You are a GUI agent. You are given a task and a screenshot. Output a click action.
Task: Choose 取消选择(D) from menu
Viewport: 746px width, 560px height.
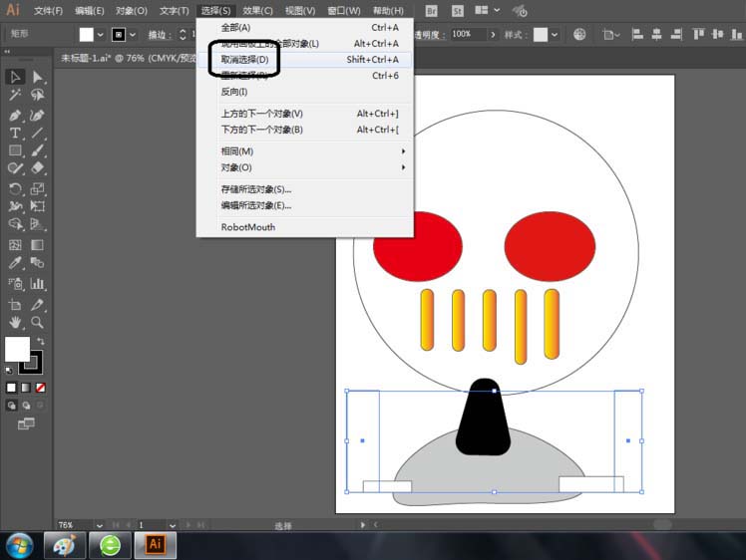point(305,60)
